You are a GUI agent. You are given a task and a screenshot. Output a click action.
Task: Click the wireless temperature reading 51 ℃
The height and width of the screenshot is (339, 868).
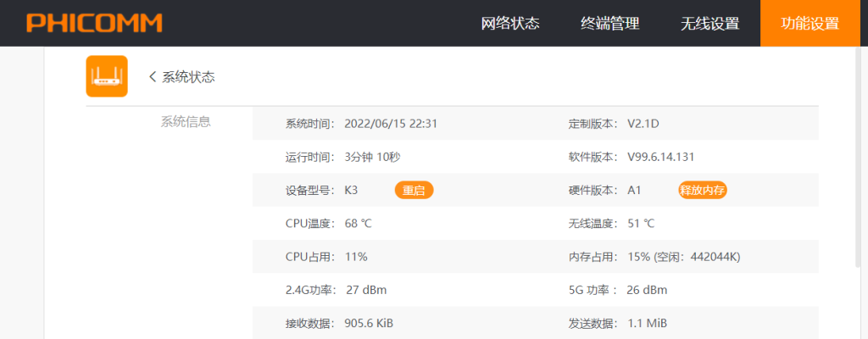tap(640, 224)
